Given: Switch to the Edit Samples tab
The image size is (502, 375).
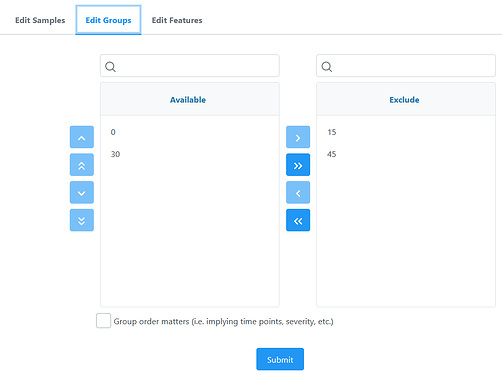Looking at the screenshot, I should coord(40,20).
